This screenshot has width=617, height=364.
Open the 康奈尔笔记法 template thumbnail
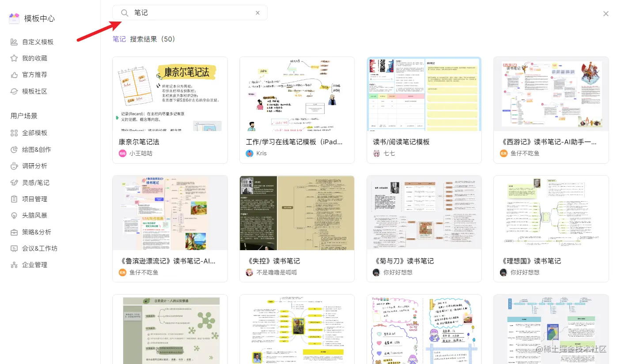(x=170, y=94)
